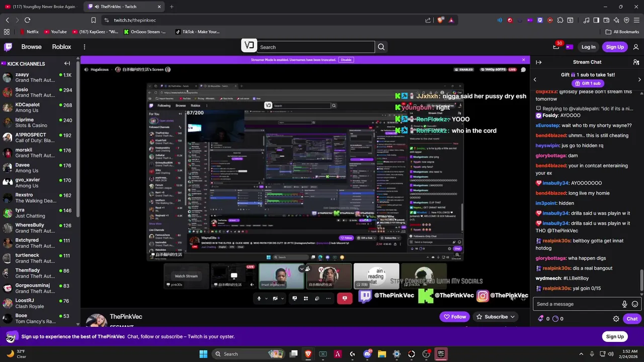644x362 pixels.
Task: Show hidden system tray icons
Action: coord(581,354)
